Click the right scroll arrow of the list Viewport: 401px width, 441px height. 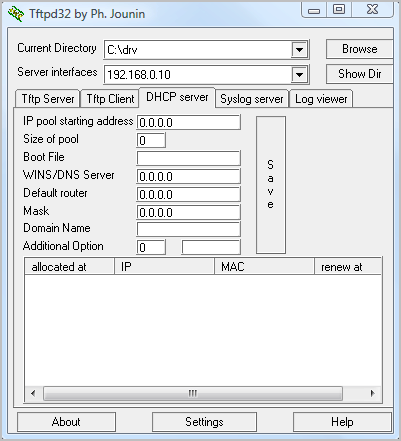tap(372, 393)
